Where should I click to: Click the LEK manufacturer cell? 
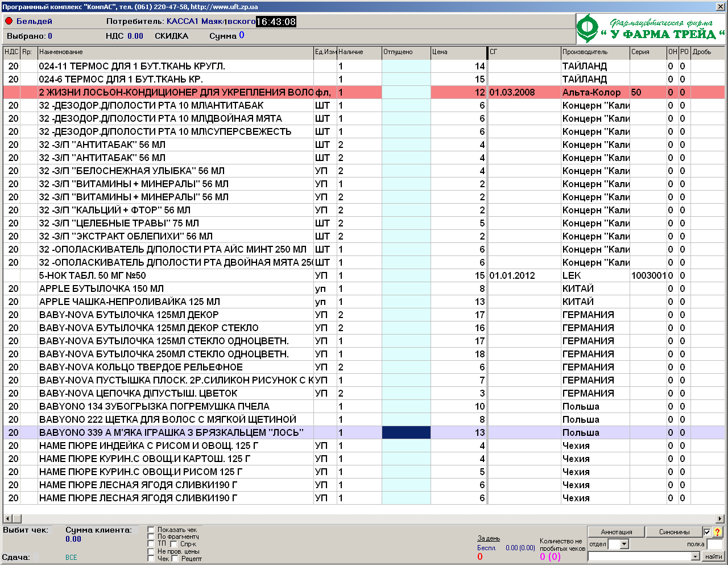click(595, 275)
